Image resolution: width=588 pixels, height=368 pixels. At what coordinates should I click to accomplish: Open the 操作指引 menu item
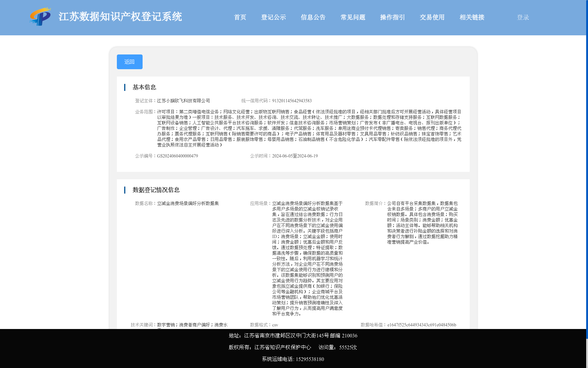tap(392, 17)
